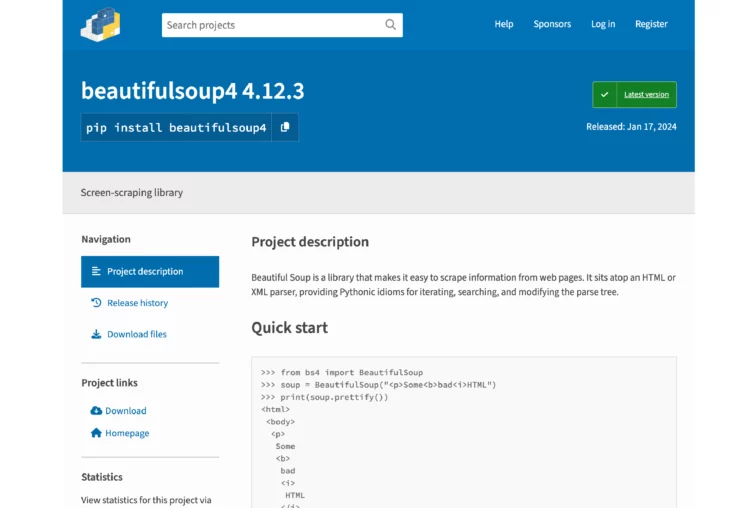Open the Homepage project link
744x508 pixels.
[x=127, y=433]
